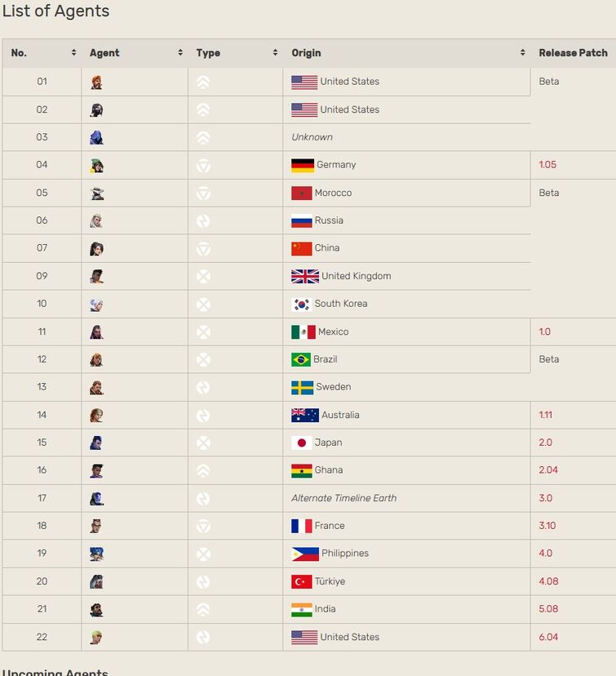Click the agent portrait in row 22
Viewport: 616px width, 676px height.
click(x=96, y=637)
